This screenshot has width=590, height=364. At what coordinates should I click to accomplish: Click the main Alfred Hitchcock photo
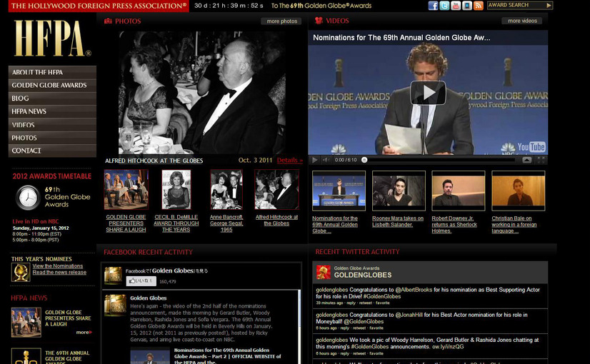click(202, 93)
